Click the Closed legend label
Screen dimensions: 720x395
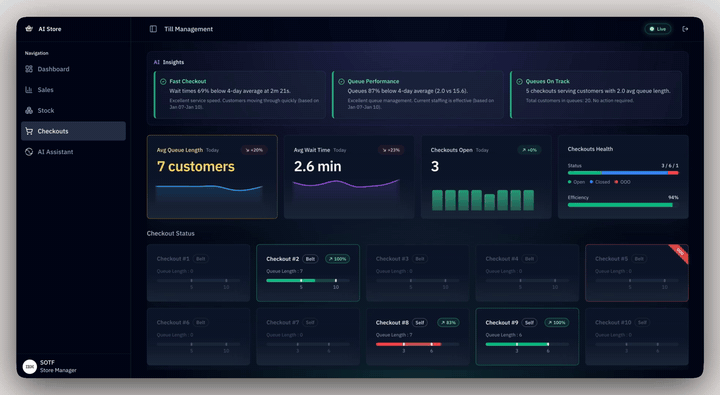(x=602, y=182)
